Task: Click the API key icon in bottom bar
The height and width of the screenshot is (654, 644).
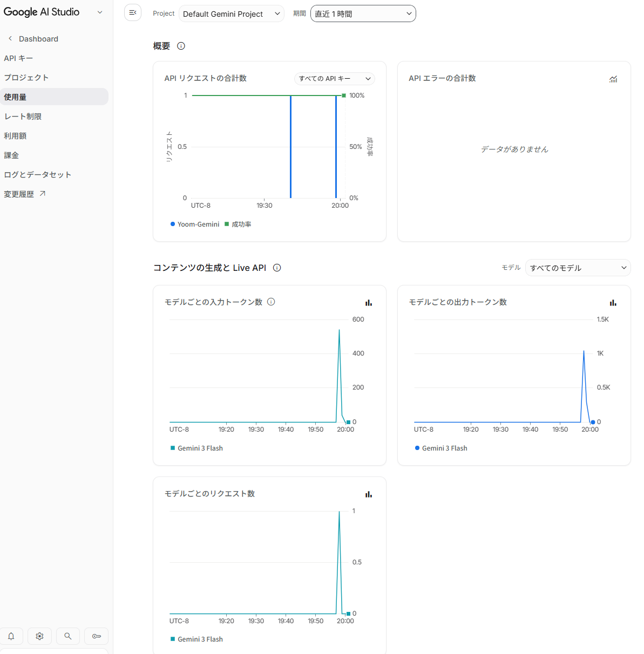Action: tap(97, 636)
